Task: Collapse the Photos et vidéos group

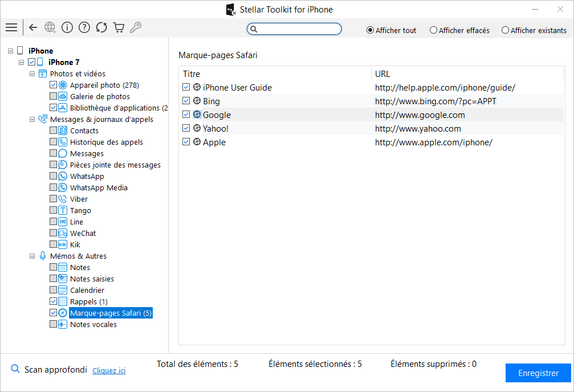Action: point(32,73)
